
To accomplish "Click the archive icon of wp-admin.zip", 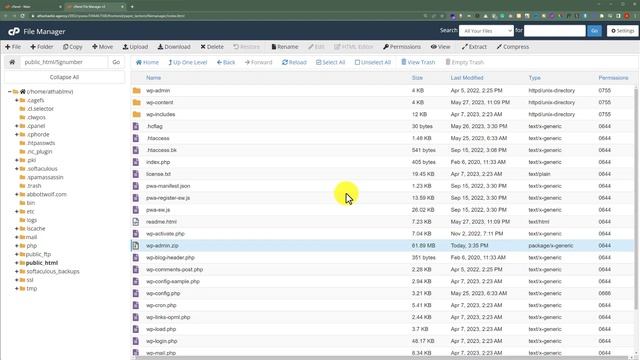I will click(136, 246).
